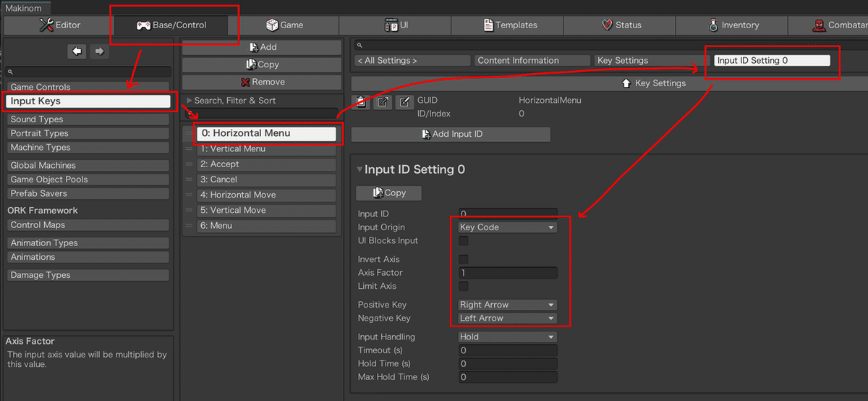Go forward with the right arrow icon
This screenshot has height=401, width=868.
(99, 51)
